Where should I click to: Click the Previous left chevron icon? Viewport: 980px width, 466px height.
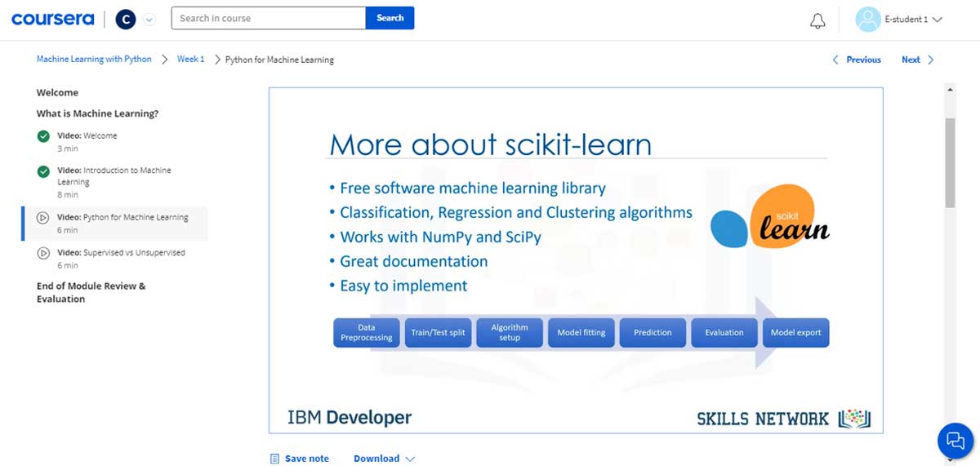point(835,60)
